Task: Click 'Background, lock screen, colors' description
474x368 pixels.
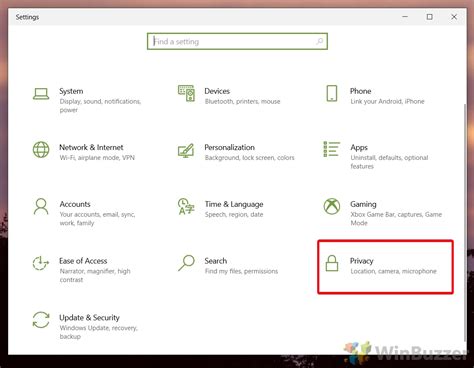Action: pos(249,158)
